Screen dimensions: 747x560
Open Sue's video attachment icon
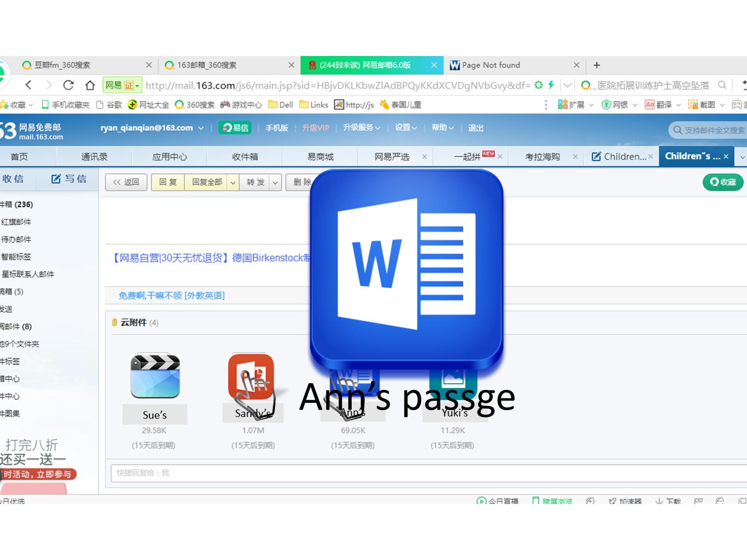pos(155,376)
